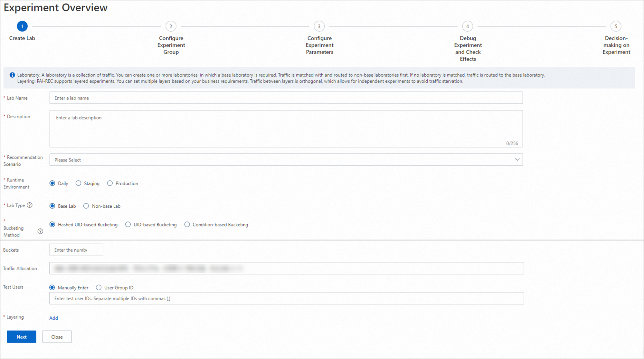The height and width of the screenshot is (359, 644).
Task: Select the Production runtime environment
Action: click(110, 183)
